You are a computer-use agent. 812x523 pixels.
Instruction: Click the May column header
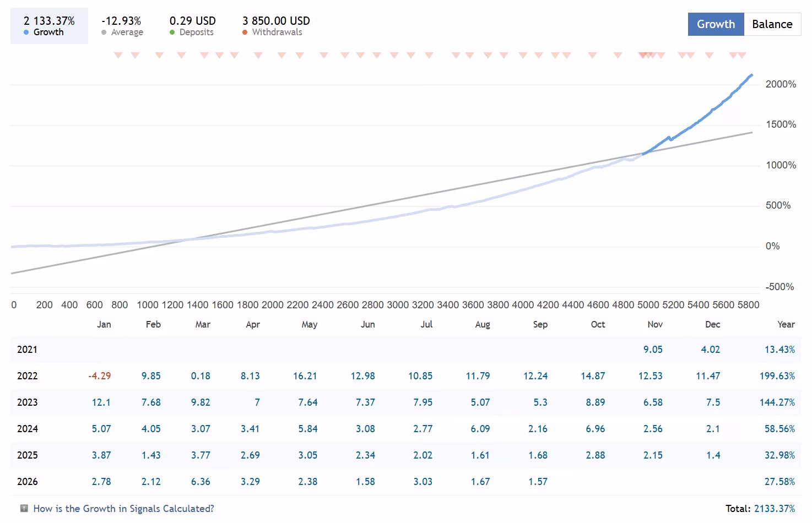tap(310, 324)
